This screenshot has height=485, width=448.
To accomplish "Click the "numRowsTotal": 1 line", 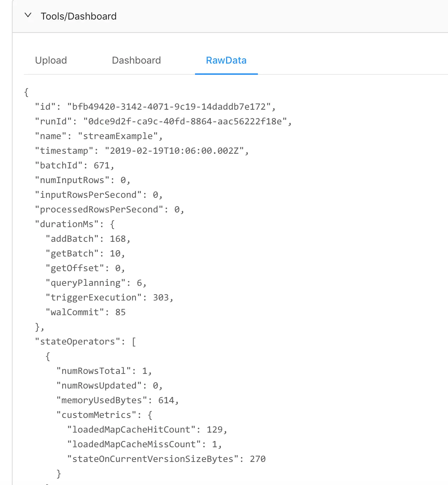I will pos(104,371).
